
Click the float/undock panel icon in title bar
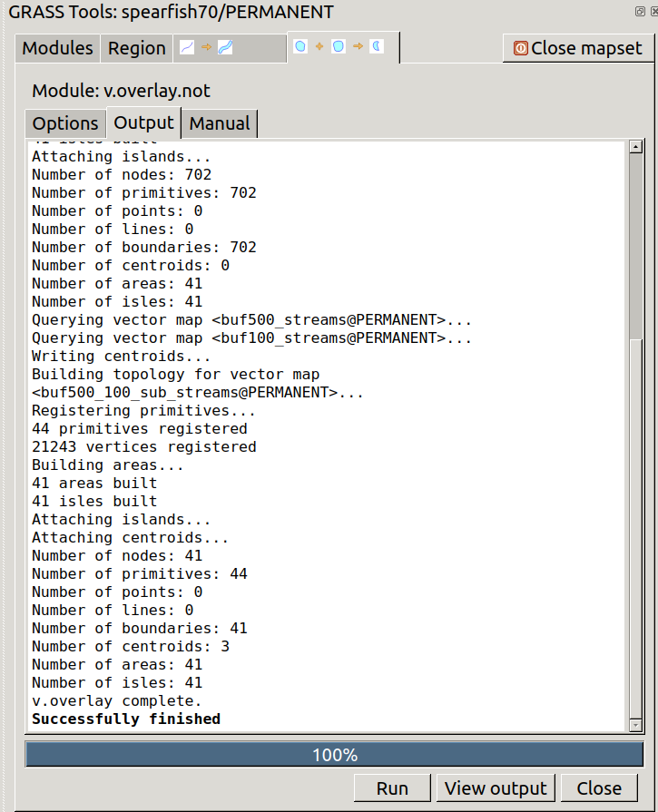coord(640,12)
